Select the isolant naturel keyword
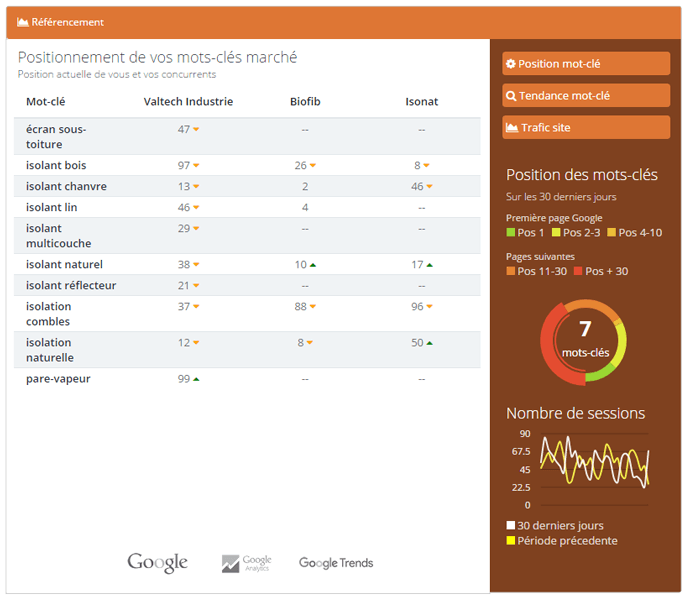This screenshot has width=685, height=597. pos(64,265)
